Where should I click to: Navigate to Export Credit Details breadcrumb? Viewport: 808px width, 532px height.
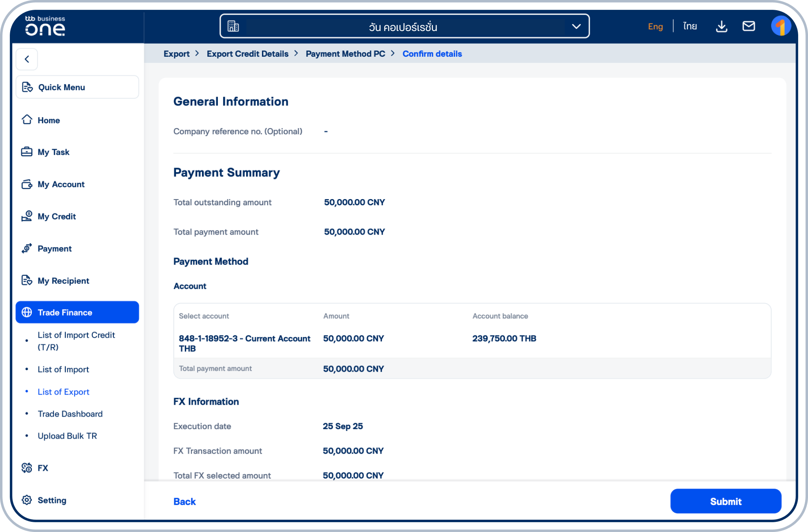[247, 54]
